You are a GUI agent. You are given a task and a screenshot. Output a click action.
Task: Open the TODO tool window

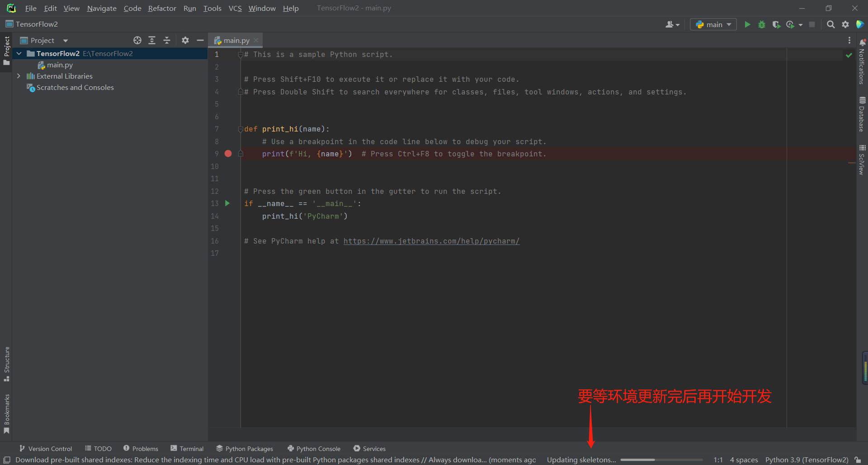[98, 448]
